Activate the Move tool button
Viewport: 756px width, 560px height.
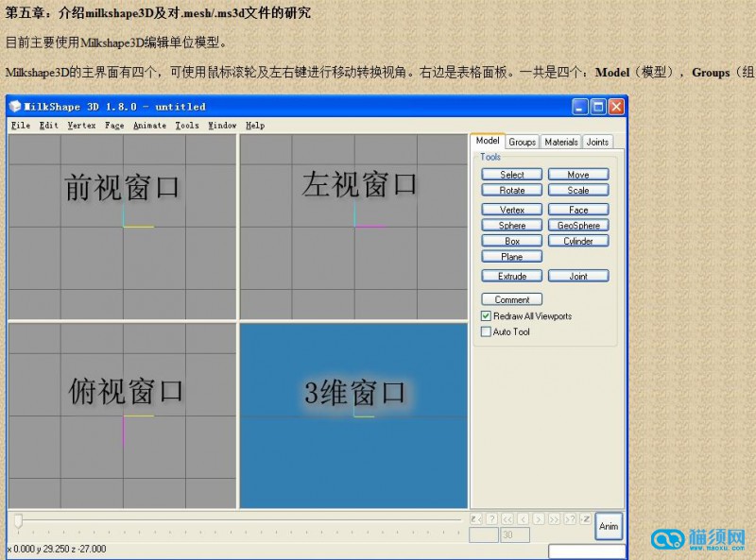[578, 175]
